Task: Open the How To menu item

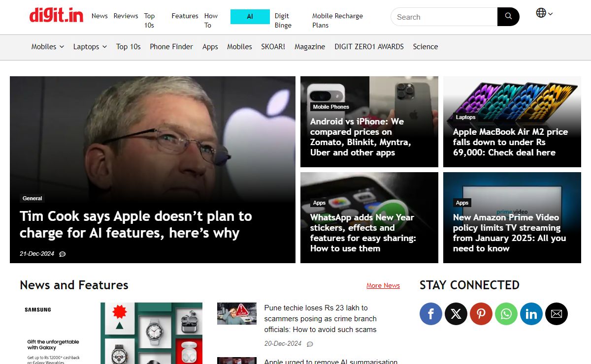Action: (x=211, y=21)
